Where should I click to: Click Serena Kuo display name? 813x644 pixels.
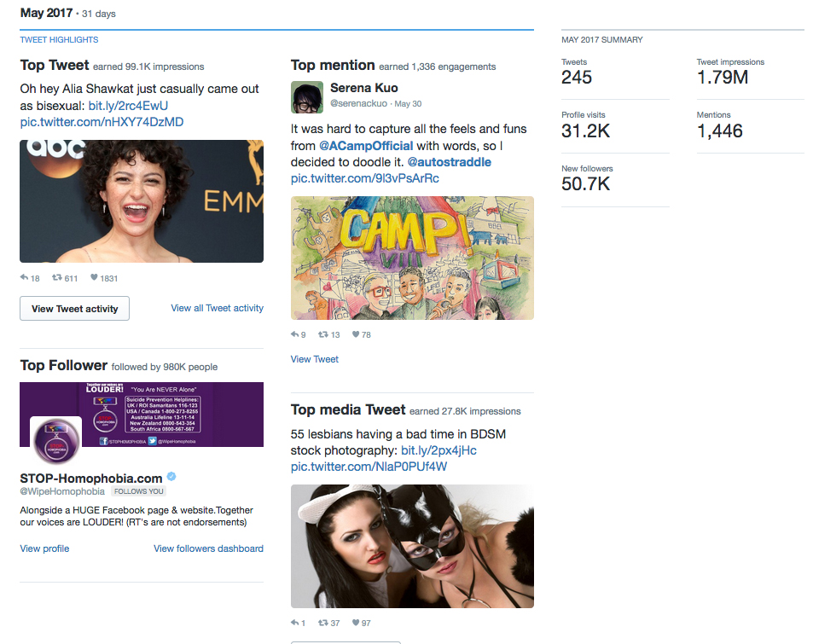(364, 88)
